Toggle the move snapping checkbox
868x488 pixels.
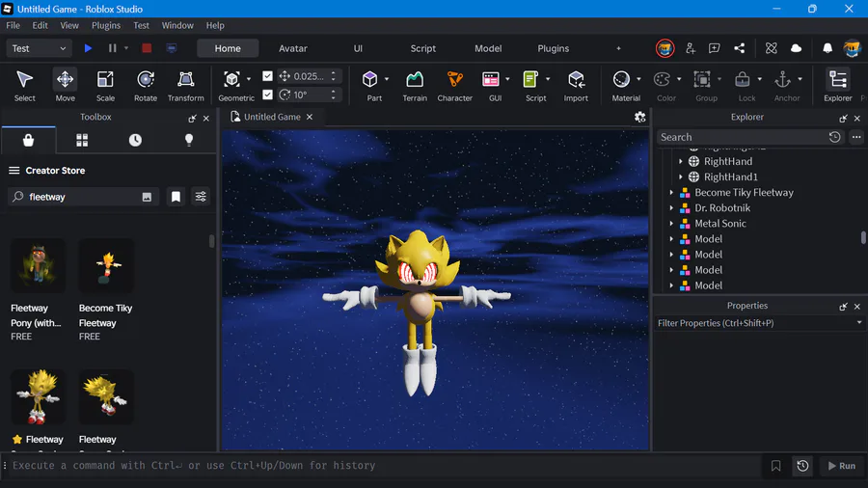tap(267, 76)
